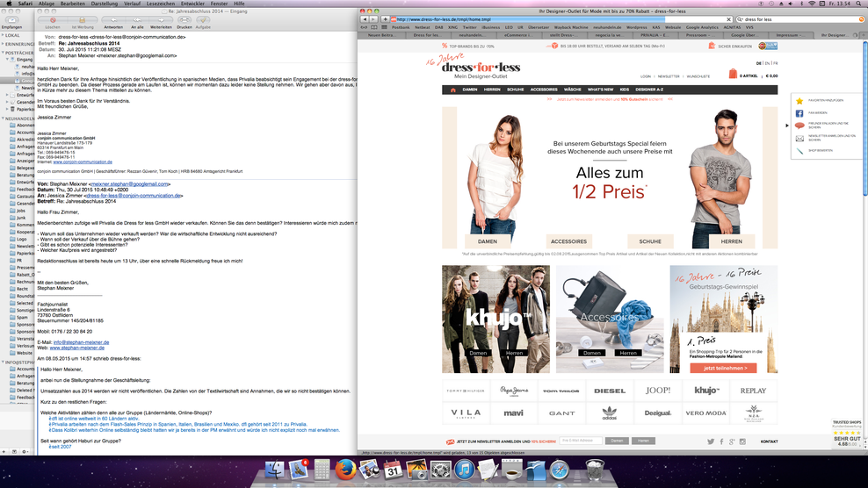This screenshot has width=868, height=488.
Task: Click the Twitter icon in the footer
Action: [711, 441]
